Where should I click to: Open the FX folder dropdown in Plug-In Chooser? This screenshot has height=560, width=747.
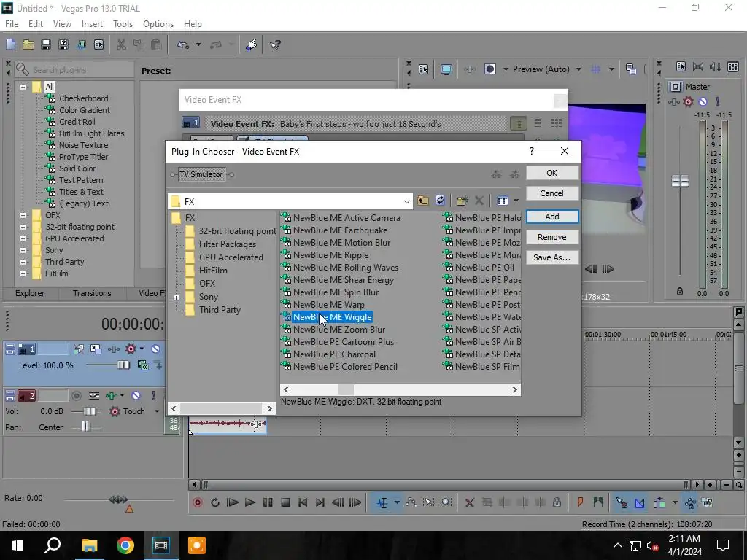pyautogui.click(x=406, y=201)
